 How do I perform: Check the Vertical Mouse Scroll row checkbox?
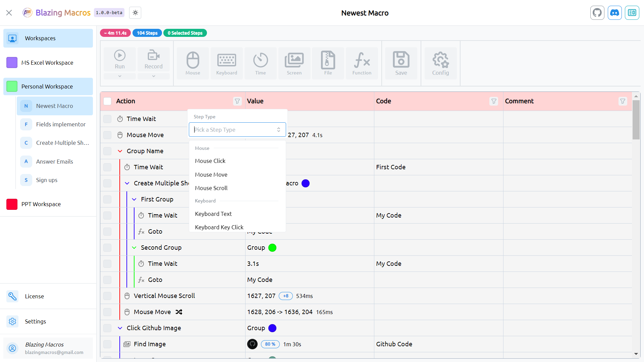coord(107,296)
